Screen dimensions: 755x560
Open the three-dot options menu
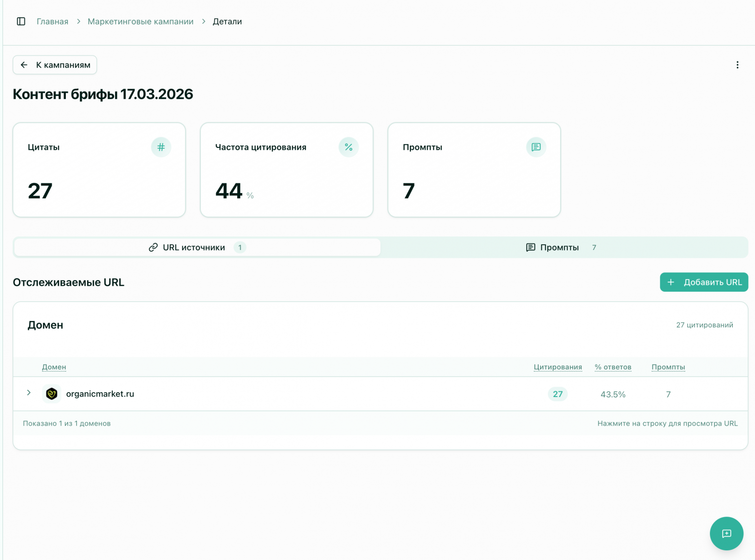737,65
